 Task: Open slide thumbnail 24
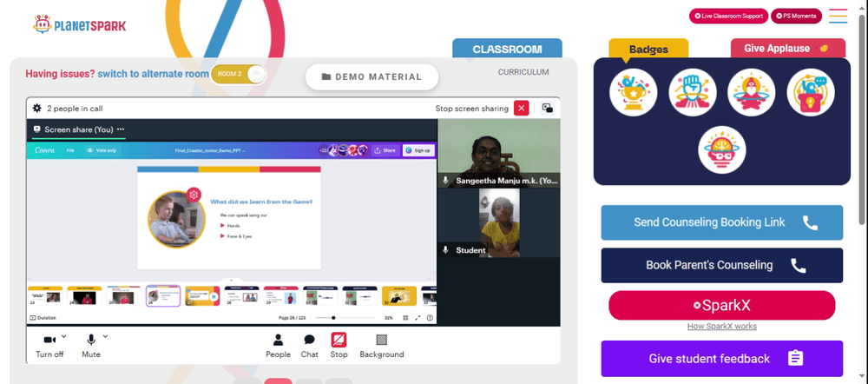coord(84,296)
